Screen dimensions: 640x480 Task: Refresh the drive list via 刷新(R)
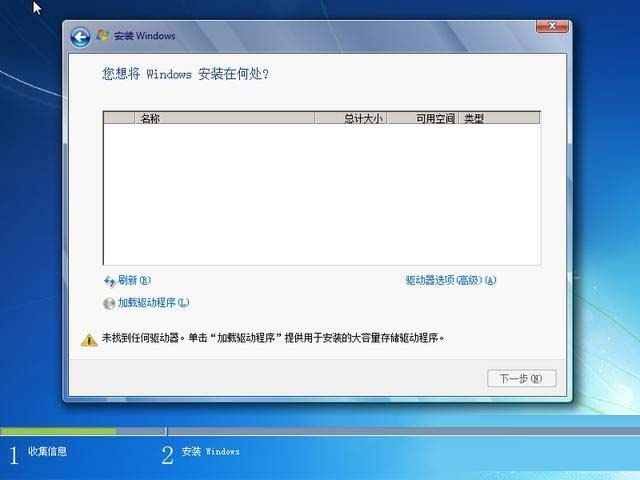coord(134,280)
